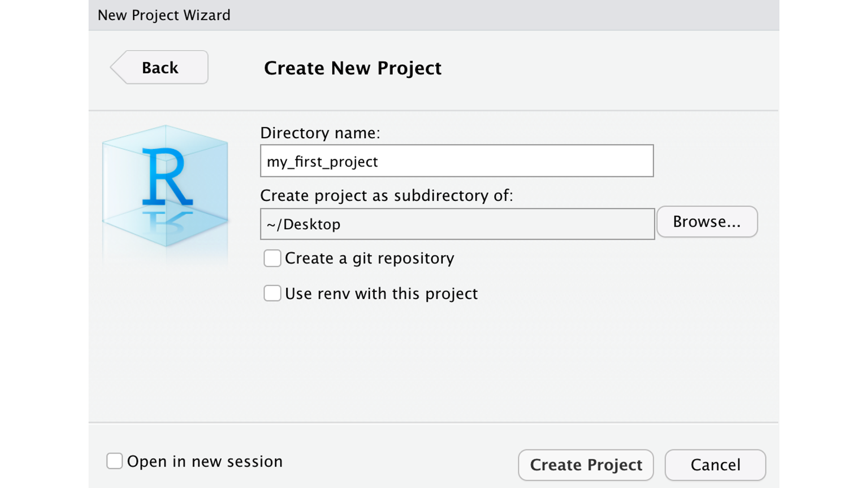
Task: Click the subdirectory path field showing ~/Desktop
Action: 457,224
